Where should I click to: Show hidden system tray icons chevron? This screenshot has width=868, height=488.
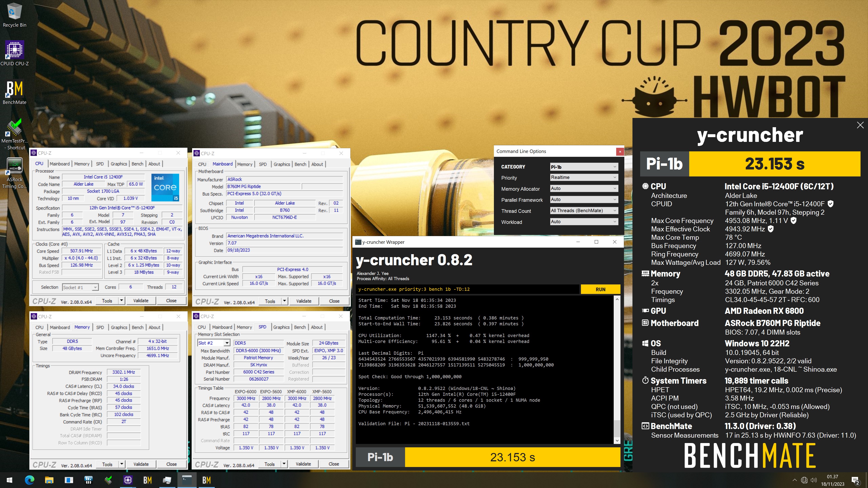795,480
